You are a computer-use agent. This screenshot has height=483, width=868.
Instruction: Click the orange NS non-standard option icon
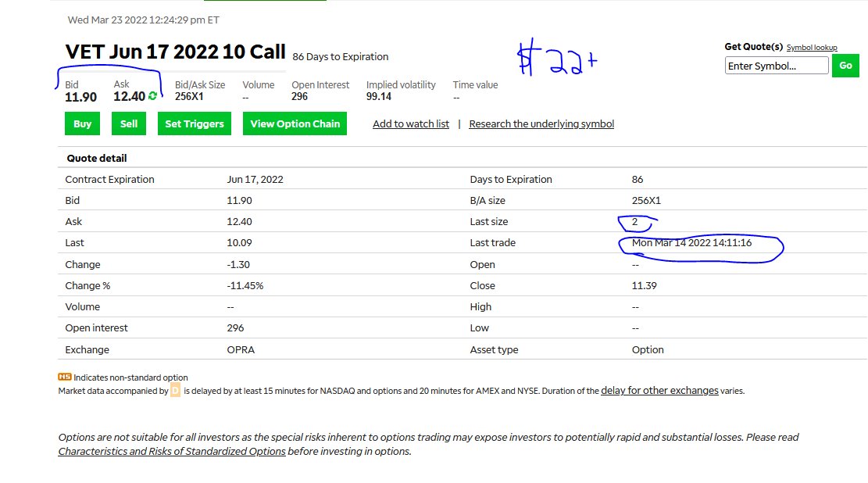coord(65,377)
